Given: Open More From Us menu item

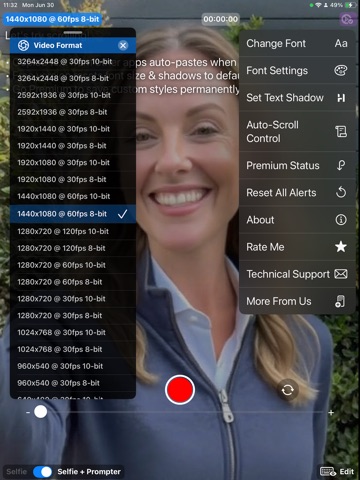Looking at the screenshot, I should point(297,301).
